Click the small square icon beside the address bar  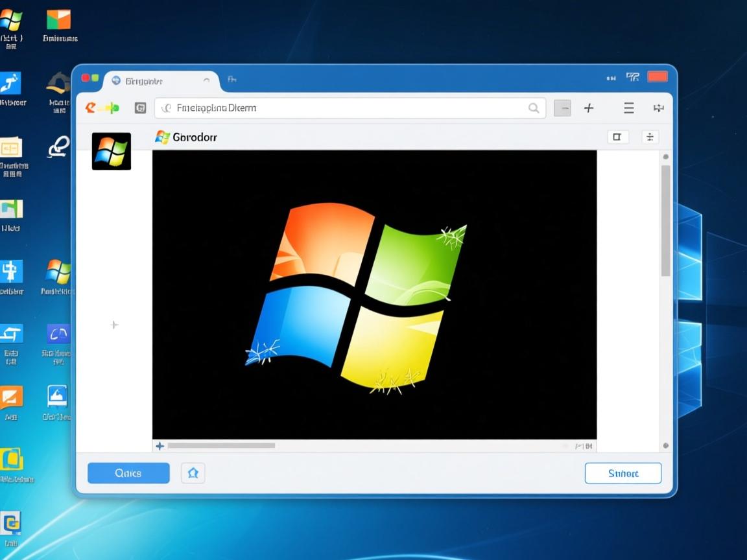[x=140, y=108]
